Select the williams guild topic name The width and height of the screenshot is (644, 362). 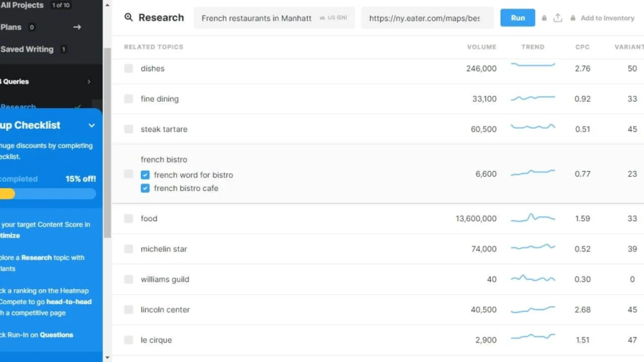(165, 280)
